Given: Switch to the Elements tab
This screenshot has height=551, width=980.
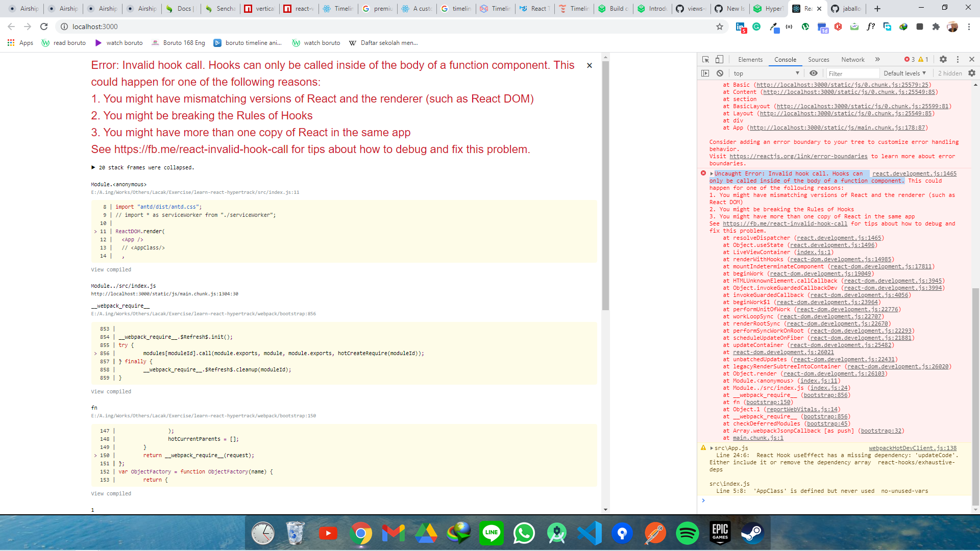Looking at the screenshot, I should click(750, 59).
